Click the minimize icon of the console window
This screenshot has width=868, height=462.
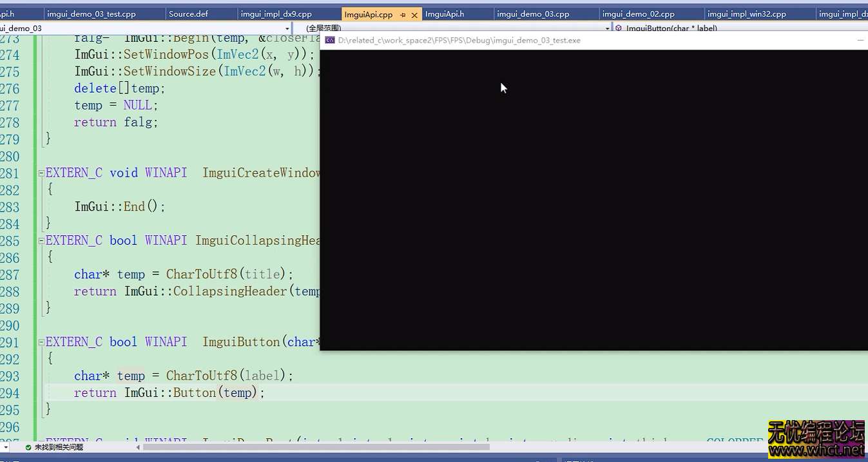coord(862,40)
